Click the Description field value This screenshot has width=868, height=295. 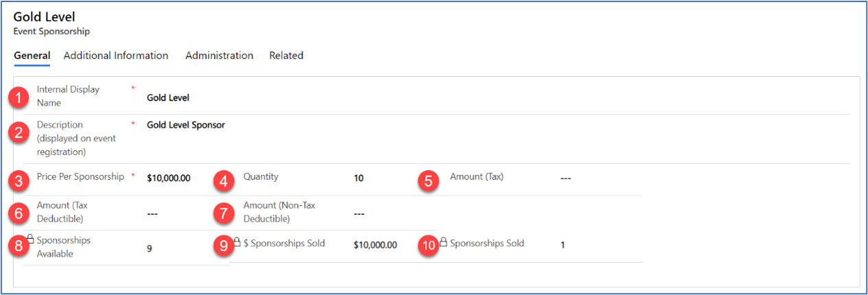click(x=186, y=125)
